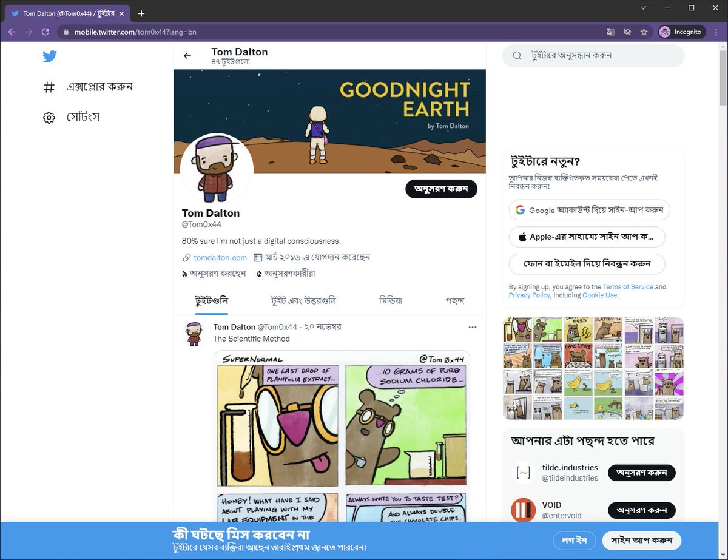Click the browser address bar URL
This screenshot has height=560, width=728.
coord(135,32)
